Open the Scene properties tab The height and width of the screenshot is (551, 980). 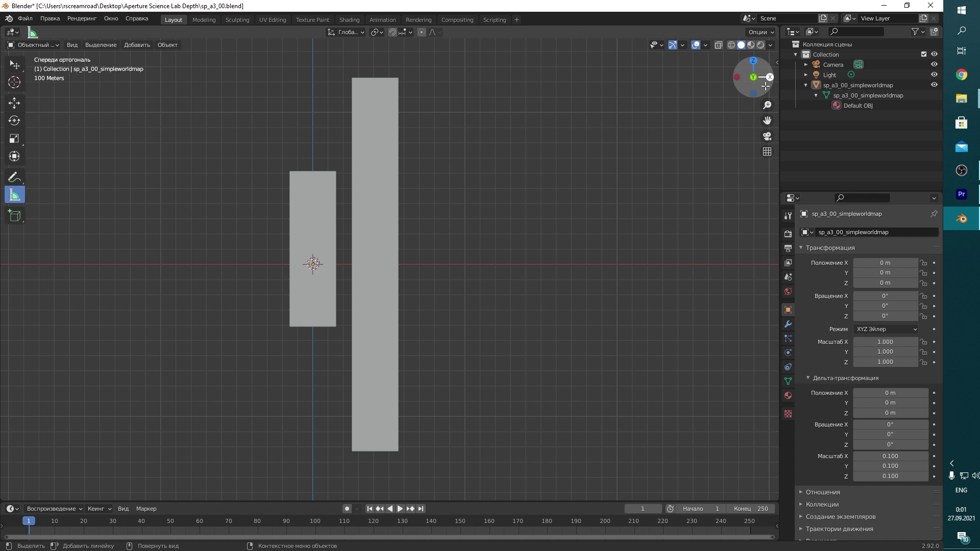click(x=788, y=277)
